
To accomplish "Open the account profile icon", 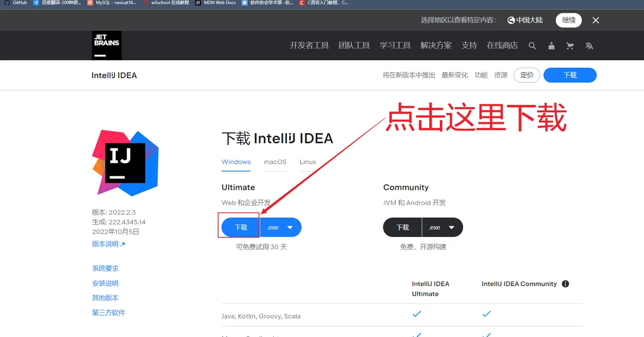I will click(552, 46).
